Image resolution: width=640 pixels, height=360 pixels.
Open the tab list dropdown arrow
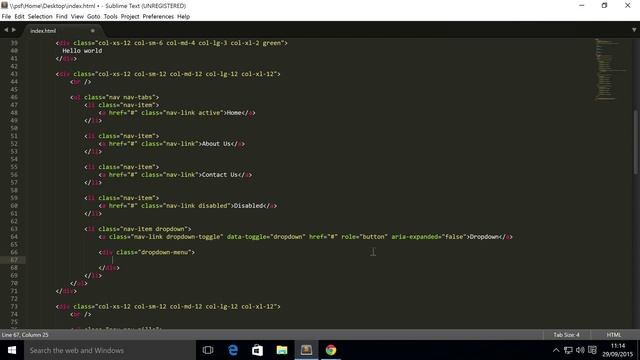pyautogui.click(x=634, y=30)
